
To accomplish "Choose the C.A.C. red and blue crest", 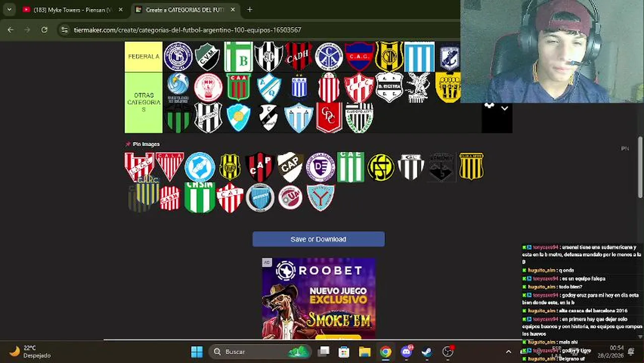I will pyautogui.click(x=359, y=56).
